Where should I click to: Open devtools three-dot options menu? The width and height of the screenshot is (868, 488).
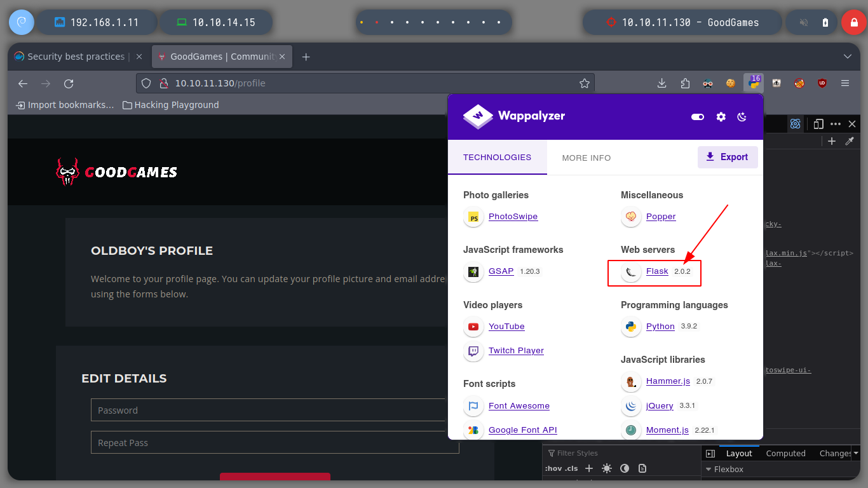[836, 124]
